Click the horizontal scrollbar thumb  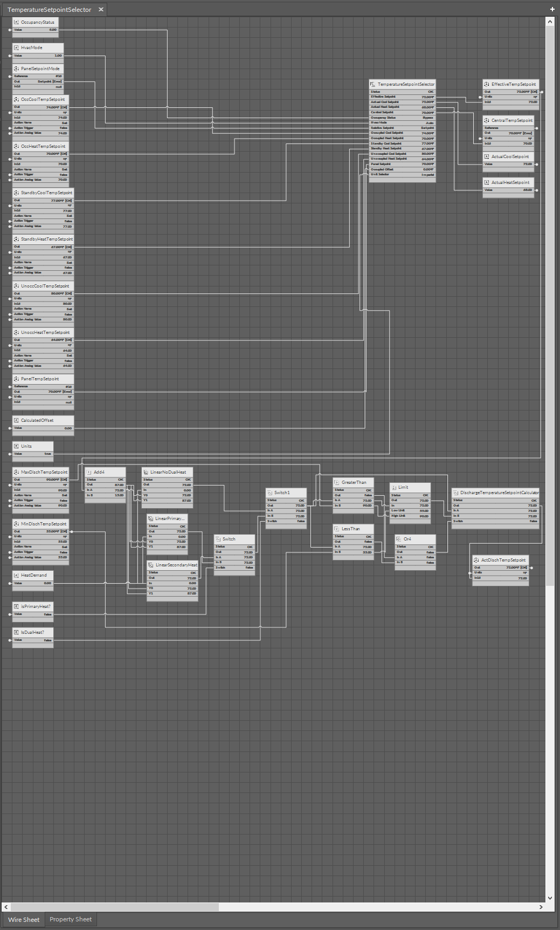114,907
